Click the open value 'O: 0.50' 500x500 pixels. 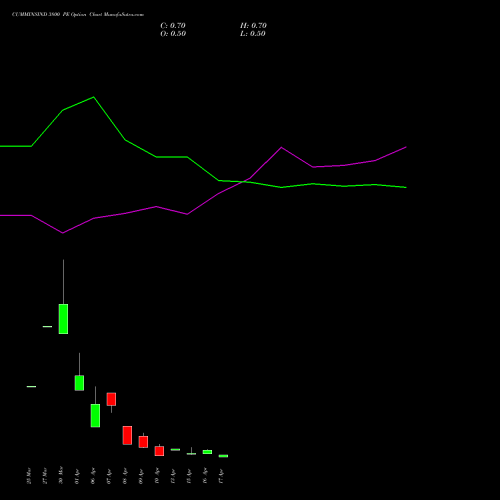pyautogui.click(x=173, y=34)
